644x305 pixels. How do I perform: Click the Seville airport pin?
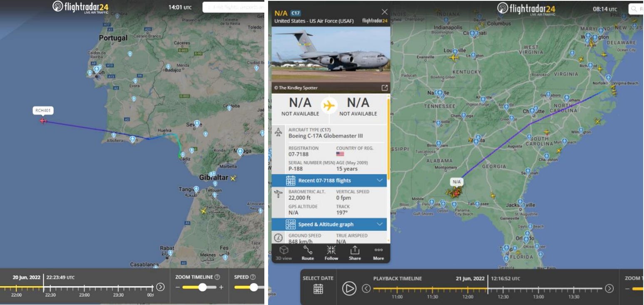coord(197,124)
